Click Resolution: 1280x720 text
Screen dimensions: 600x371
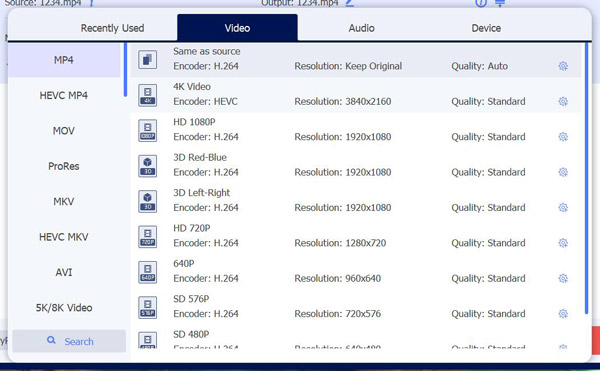pos(340,243)
